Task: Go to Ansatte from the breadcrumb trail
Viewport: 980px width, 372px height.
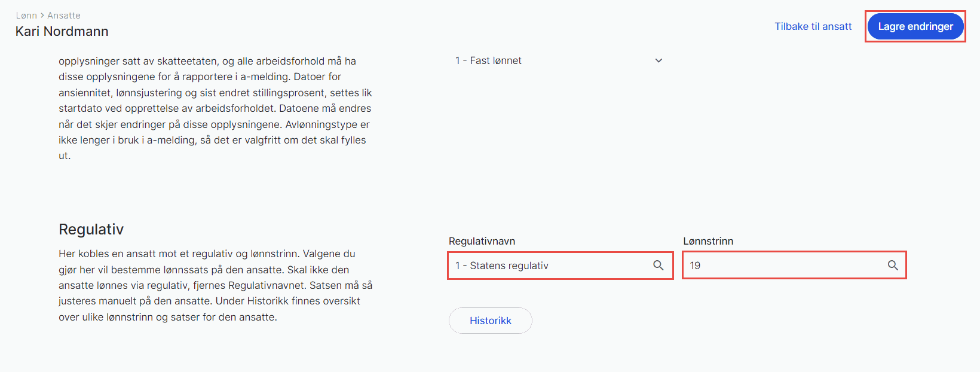Action: click(x=63, y=15)
